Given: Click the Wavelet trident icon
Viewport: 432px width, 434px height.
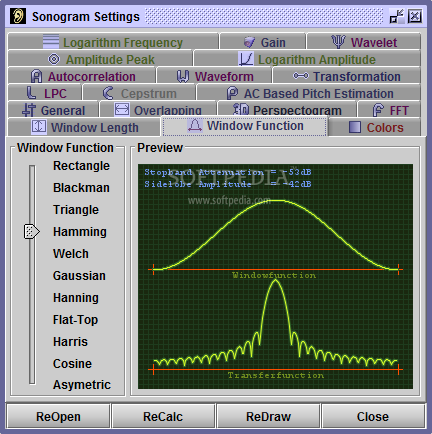Looking at the screenshot, I should (338, 42).
